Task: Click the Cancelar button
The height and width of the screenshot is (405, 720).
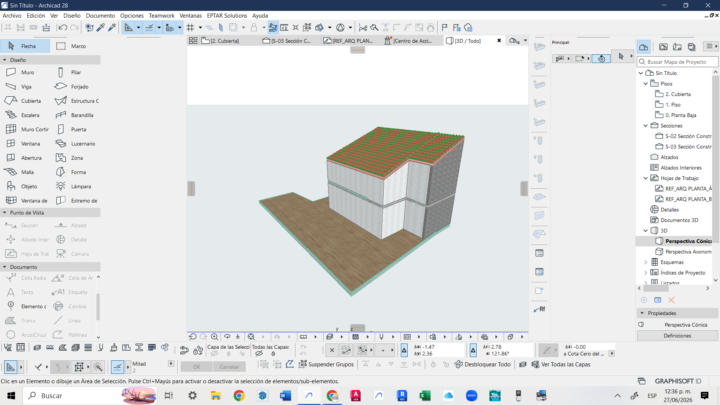Action: tap(229, 366)
